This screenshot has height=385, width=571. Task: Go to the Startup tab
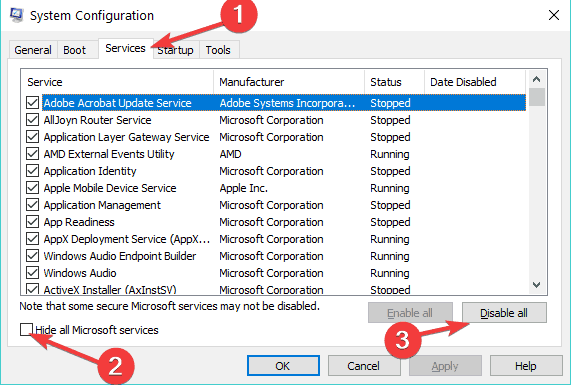pyautogui.click(x=176, y=50)
